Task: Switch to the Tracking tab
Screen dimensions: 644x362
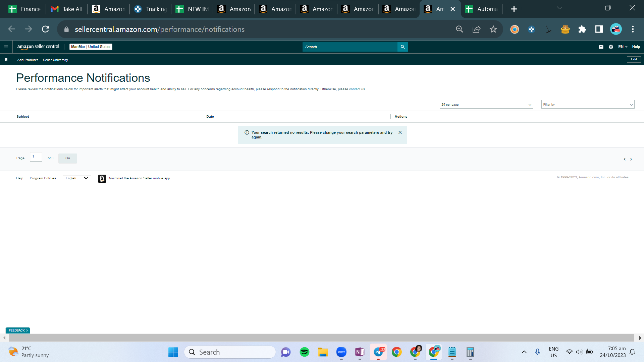Action: pyautogui.click(x=150, y=9)
